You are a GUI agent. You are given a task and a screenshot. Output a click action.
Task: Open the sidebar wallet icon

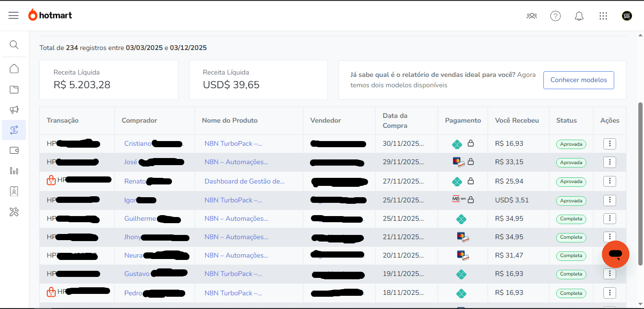tap(14, 150)
